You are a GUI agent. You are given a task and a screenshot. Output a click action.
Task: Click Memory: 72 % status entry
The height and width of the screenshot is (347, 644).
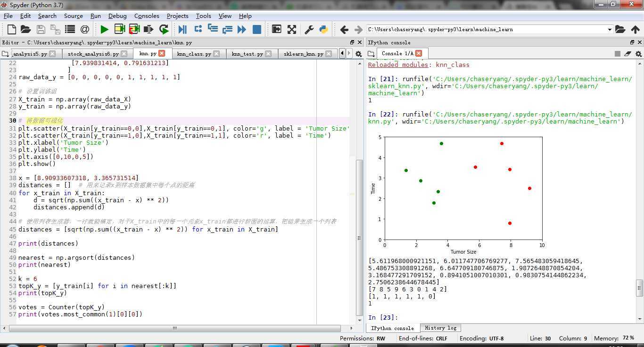pyautogui.click(x=614, y=338)
